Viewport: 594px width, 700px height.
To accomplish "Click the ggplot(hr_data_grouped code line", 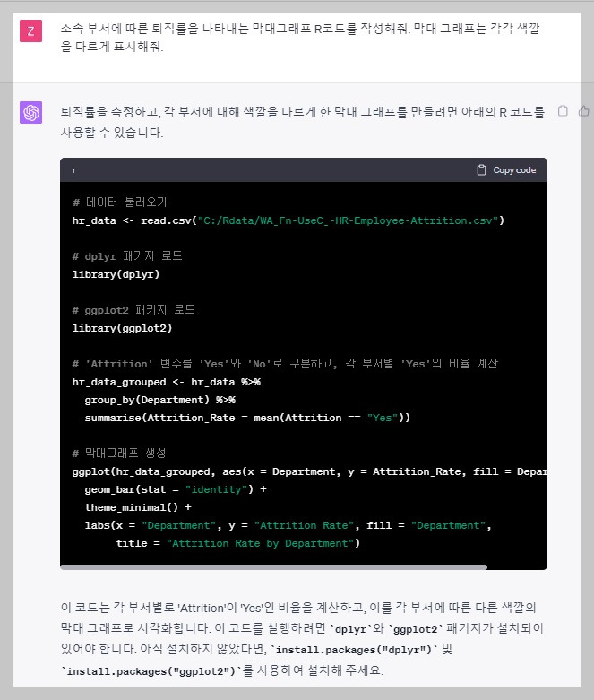I will tap(309, 471).
